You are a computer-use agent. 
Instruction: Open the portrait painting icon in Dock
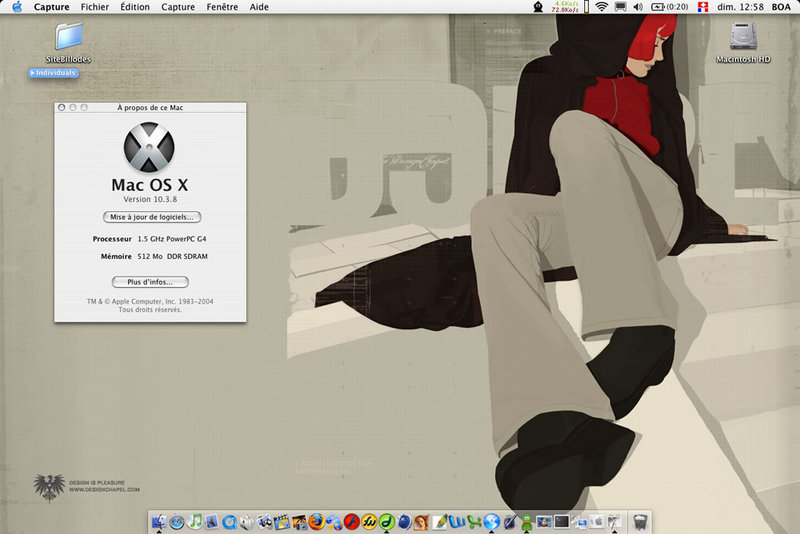(x=421, y=522)
